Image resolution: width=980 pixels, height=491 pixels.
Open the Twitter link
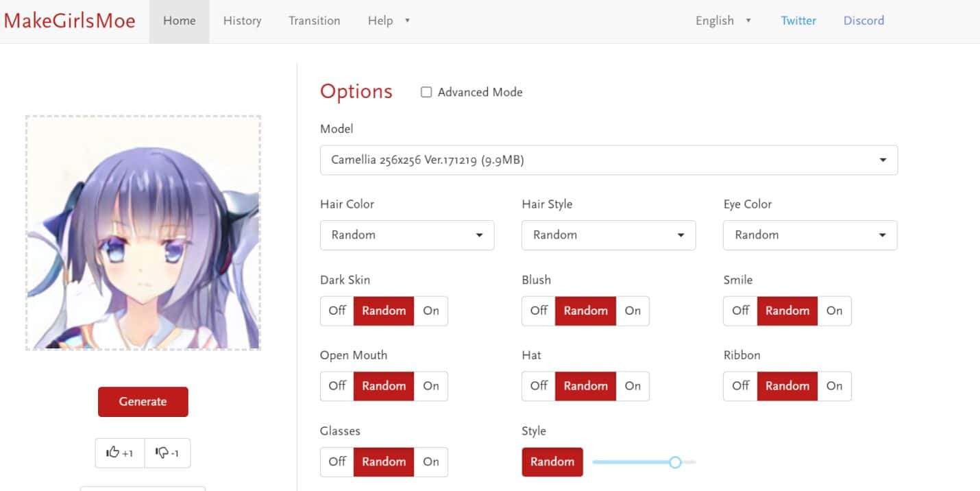[x=798, y=21]
